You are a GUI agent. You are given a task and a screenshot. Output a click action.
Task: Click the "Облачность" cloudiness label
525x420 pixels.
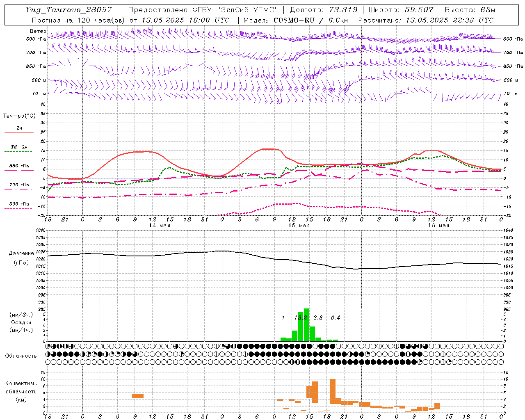(x=21, y=356)
